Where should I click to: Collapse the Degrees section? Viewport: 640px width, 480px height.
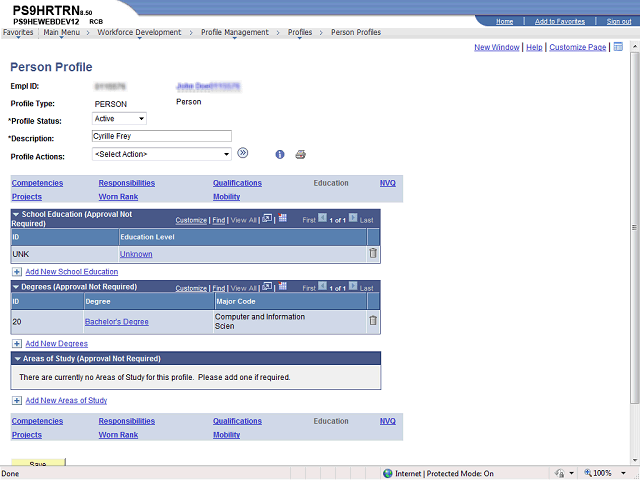click(x=16, y=287)
